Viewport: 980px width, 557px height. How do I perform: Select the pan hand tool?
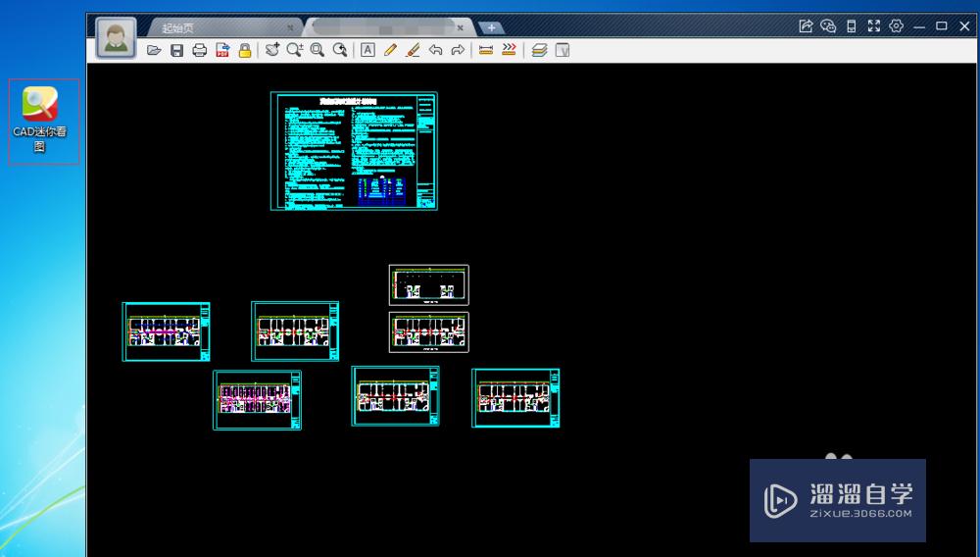click(271, 50)
